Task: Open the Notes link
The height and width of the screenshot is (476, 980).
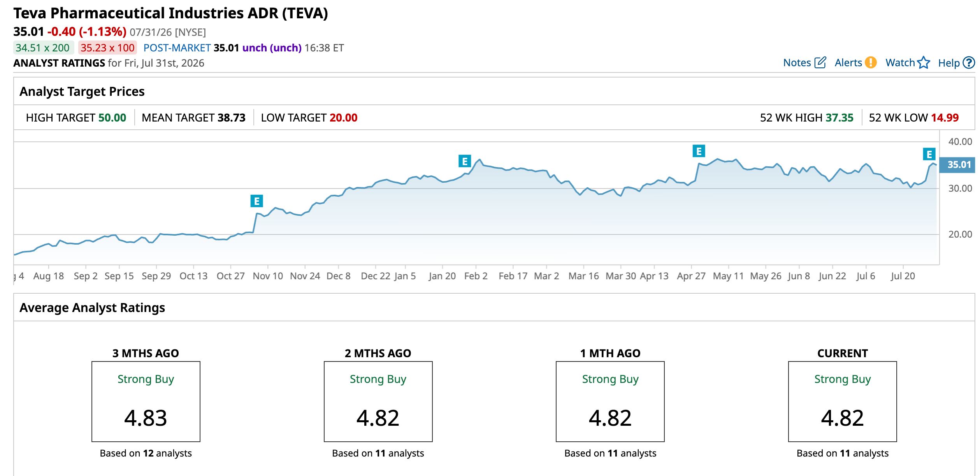Action: [797, 63]
